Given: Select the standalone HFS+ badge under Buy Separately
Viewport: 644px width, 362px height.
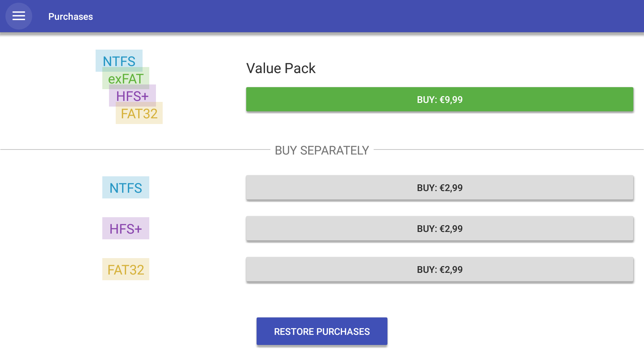Looking at the screenshot, I should click(126, 229).
